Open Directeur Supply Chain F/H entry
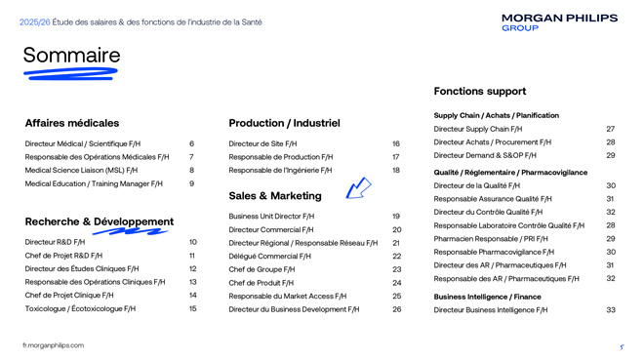 pyautogui.click(x=478, y=129)
